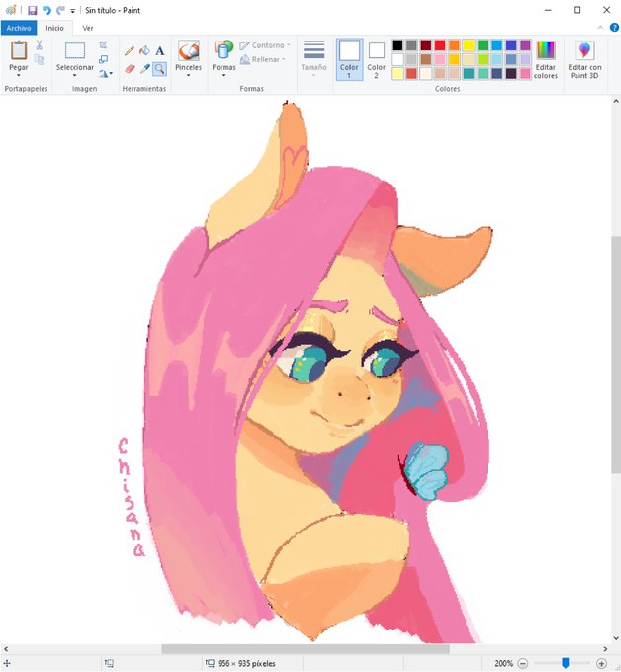Screen dimensions: 621x672
Task: Click the Copy icon
Action: pos(39,59)
